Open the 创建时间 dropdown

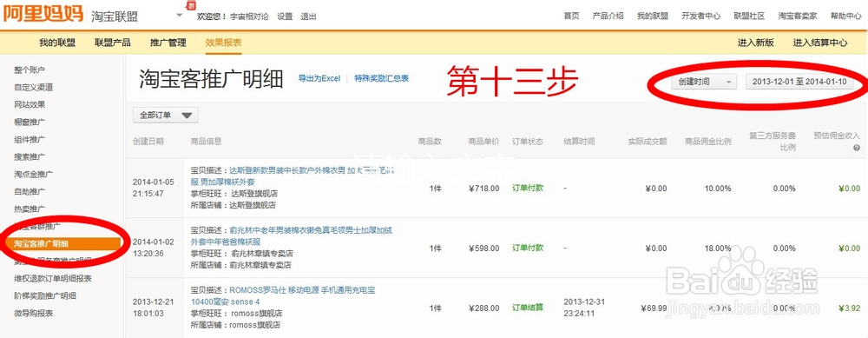[x=704, y=82]
